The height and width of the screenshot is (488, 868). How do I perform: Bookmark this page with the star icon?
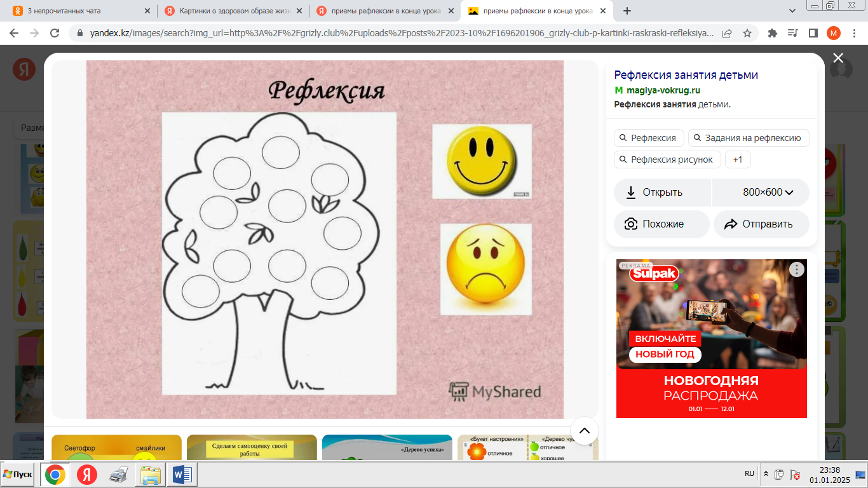coord(747,33)
